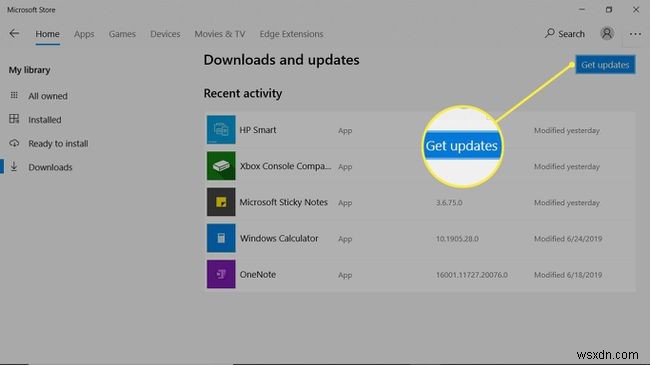Click the All owned grid icon
The height and width of the screenshot is (365, 650).
(14, 95)
